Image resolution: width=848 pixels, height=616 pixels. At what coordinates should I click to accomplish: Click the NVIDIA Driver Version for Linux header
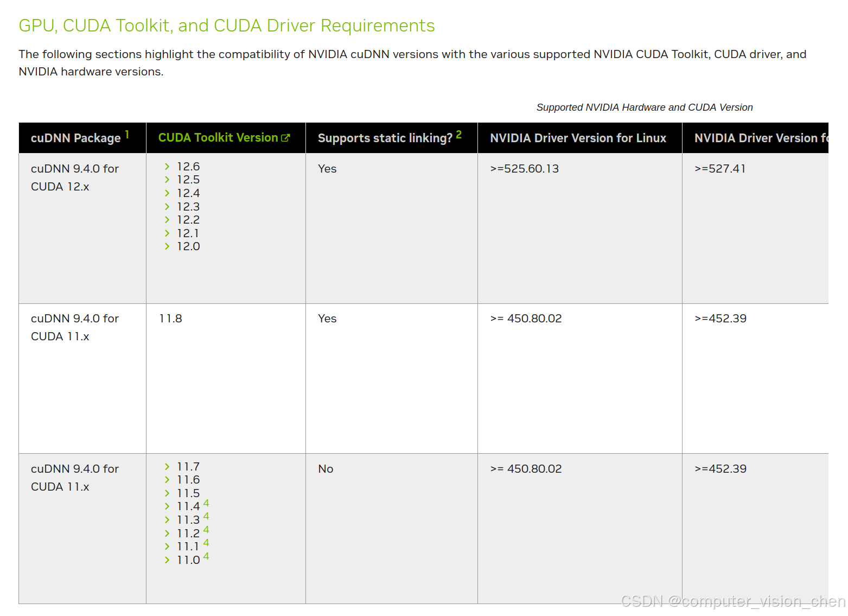click(580, 138)
